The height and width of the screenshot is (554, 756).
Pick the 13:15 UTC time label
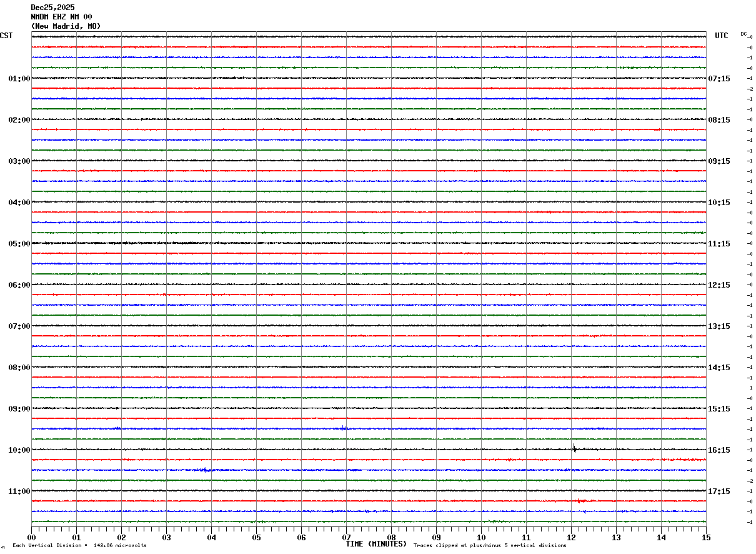pyautogui.click(x=719, y=326)
